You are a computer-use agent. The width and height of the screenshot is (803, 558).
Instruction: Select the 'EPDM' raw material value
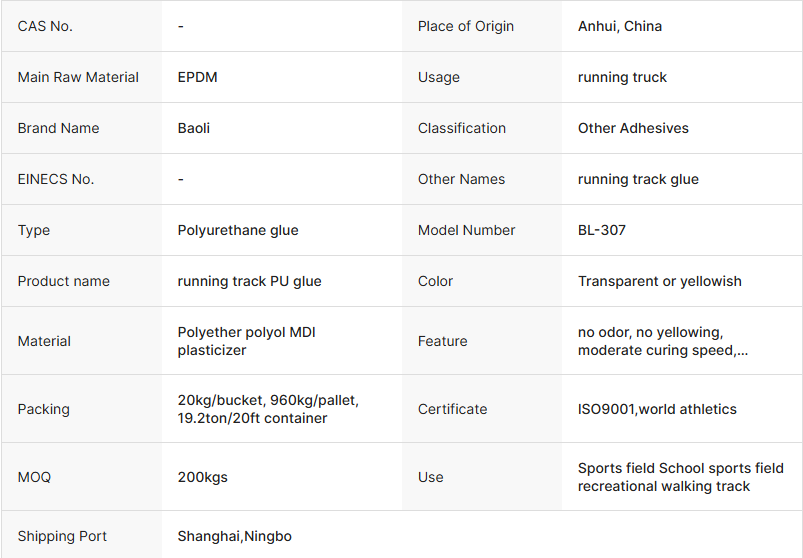(197, 77)
